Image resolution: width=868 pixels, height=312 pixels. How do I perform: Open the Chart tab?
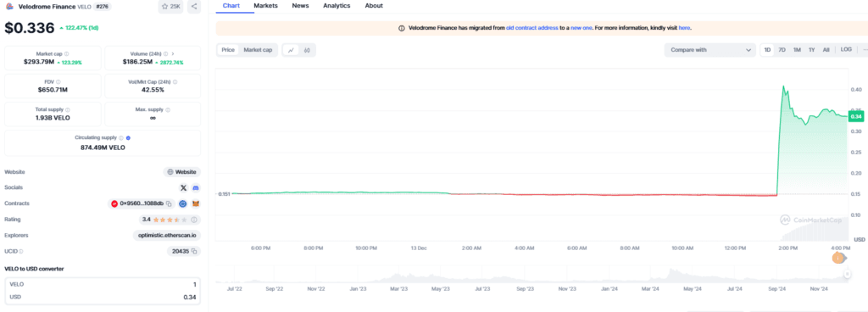[x=231, y=6]
